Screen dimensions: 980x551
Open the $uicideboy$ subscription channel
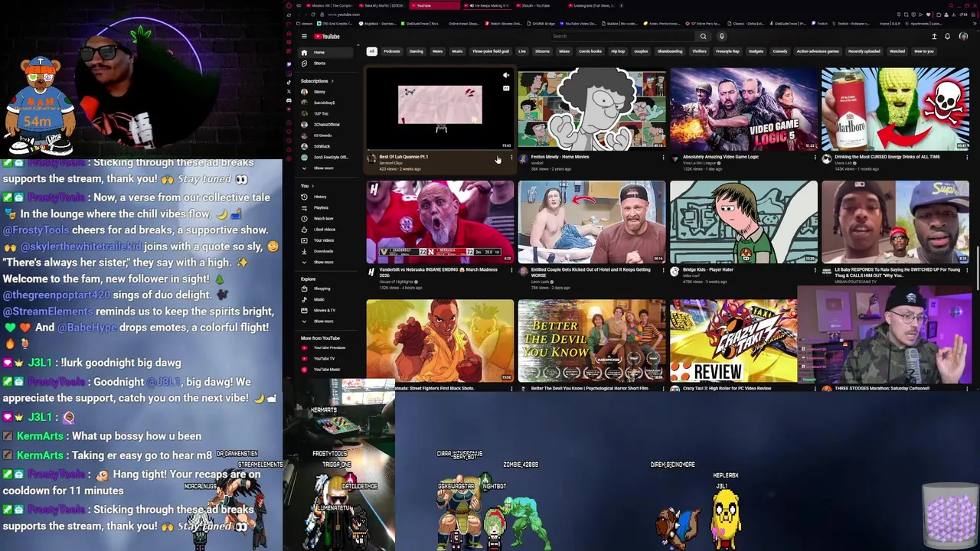coord(326,103)
